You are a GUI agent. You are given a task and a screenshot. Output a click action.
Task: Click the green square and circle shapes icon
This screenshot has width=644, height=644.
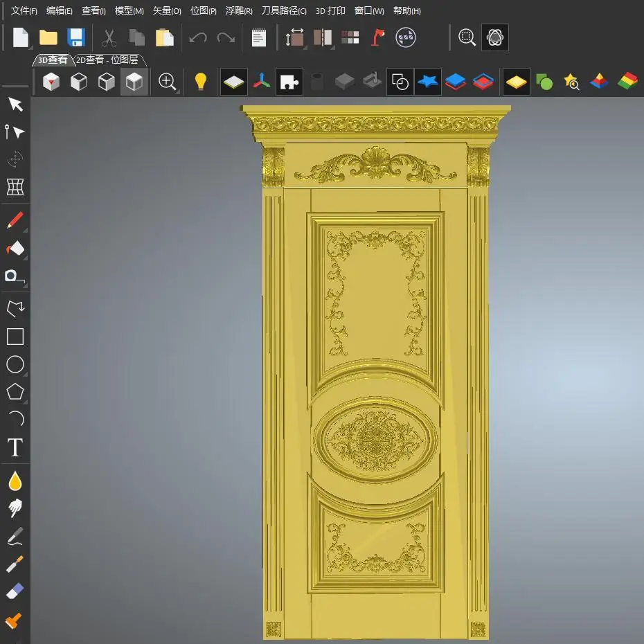pos(544,82)
